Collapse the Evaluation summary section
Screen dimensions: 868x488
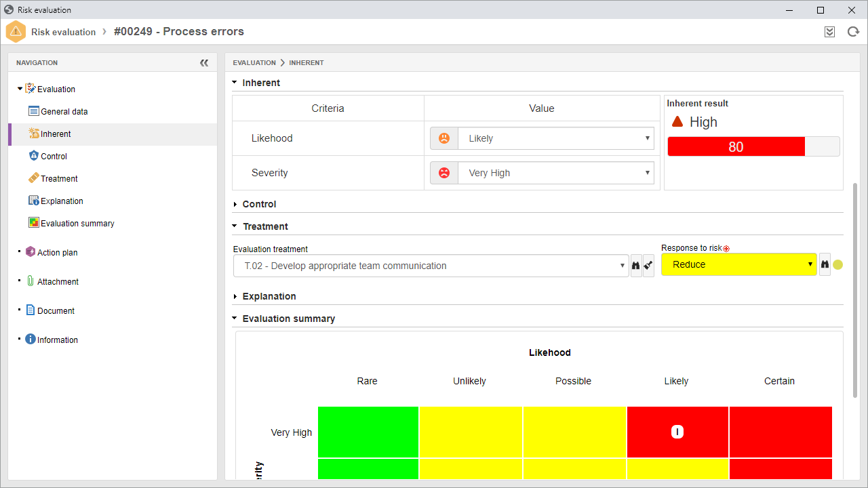pyautogui.click(x=235, y=319)
